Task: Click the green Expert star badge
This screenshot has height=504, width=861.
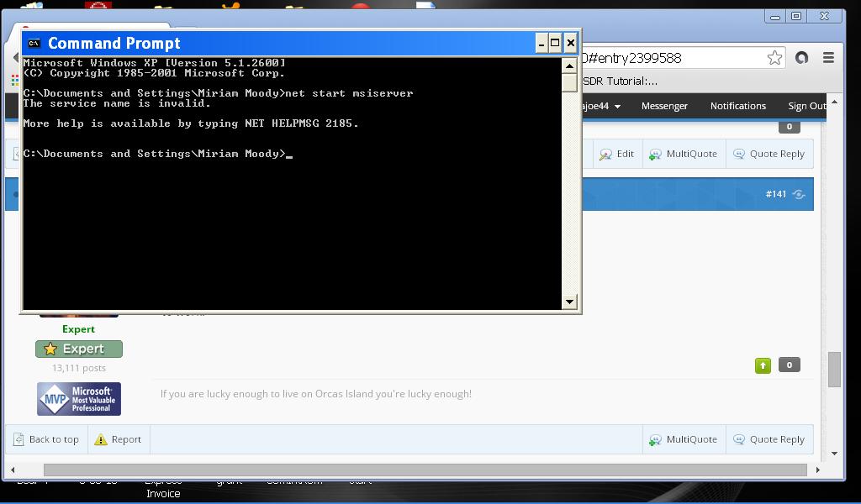Action: click(x=79, y=349)
